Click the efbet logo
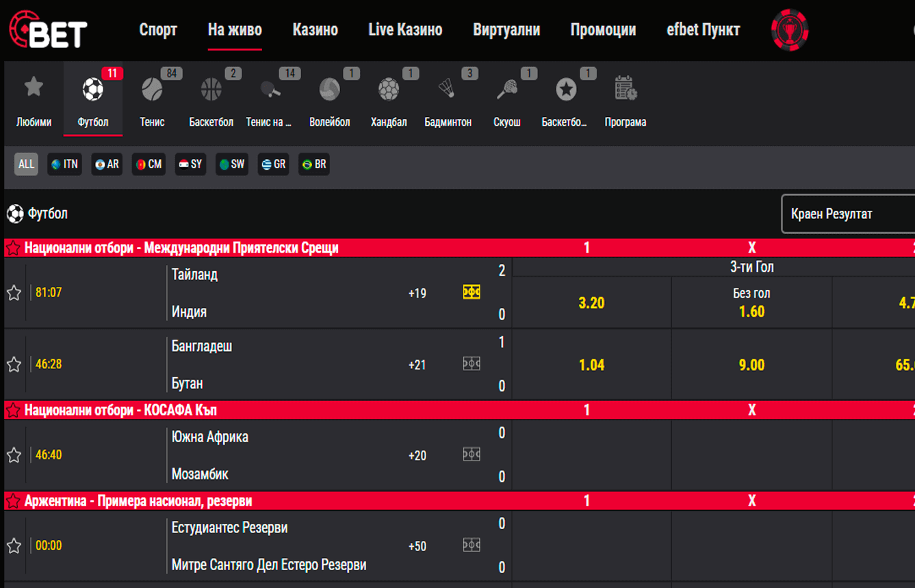Viewport: 915px width, 588px height. (x=48, y=30)
